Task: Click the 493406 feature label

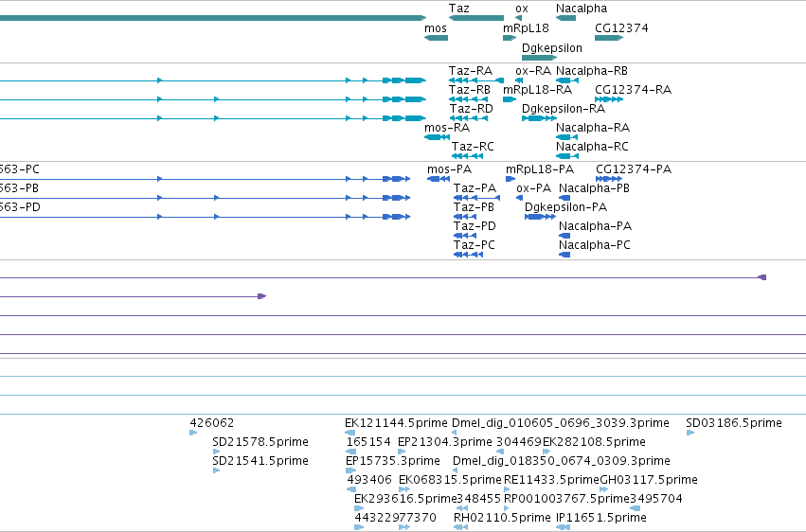Action: [x=369, y=480]
